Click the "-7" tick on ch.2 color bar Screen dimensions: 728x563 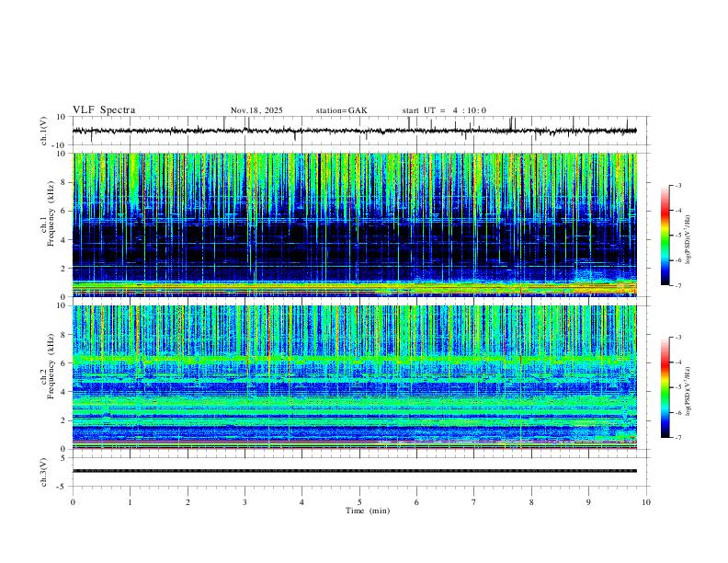678,437
